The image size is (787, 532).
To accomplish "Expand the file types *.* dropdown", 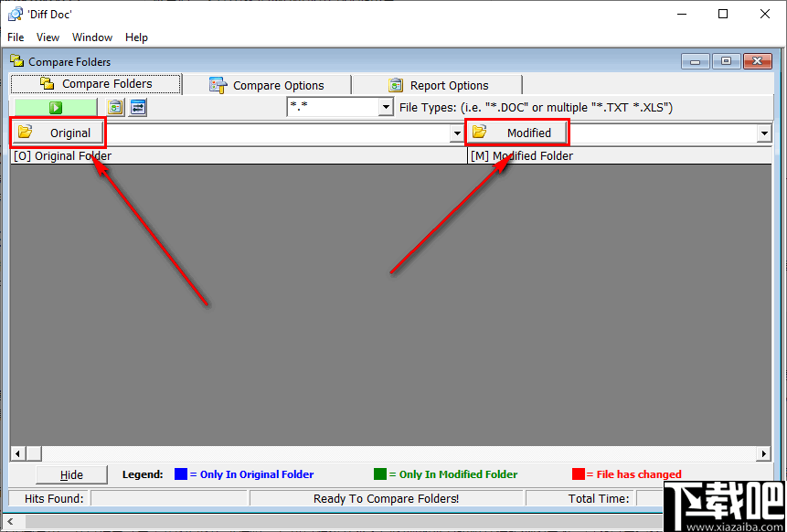I will click(x=386, y=107).
